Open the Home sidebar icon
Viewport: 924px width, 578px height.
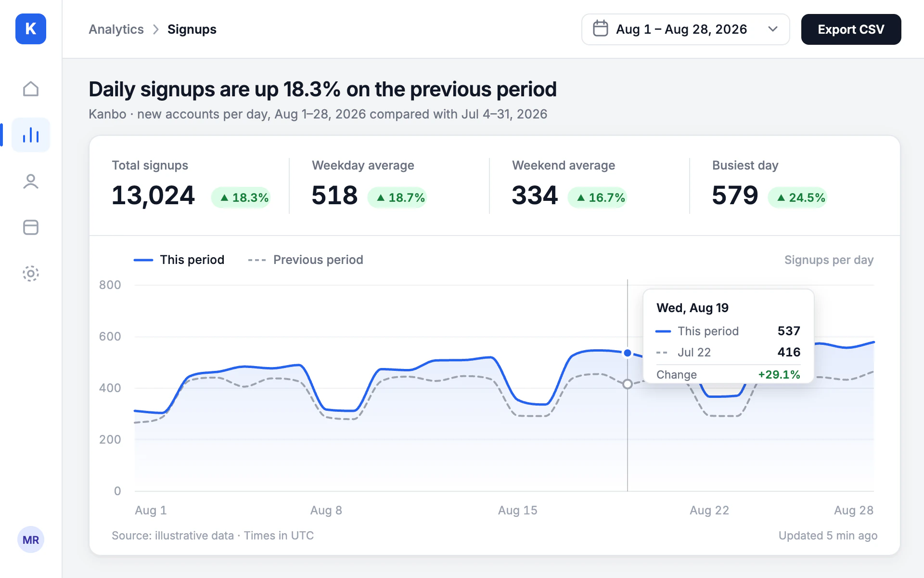pyautogui.click(x=31, y=89)
